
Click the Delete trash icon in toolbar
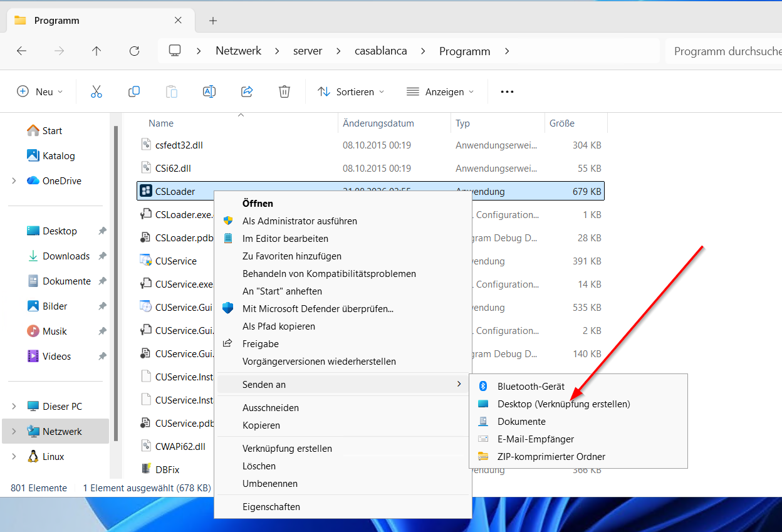tap(284, 91)
